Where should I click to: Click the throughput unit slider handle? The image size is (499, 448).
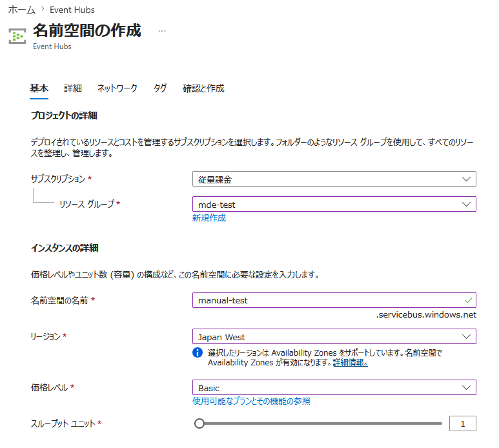tap(199, 423)
